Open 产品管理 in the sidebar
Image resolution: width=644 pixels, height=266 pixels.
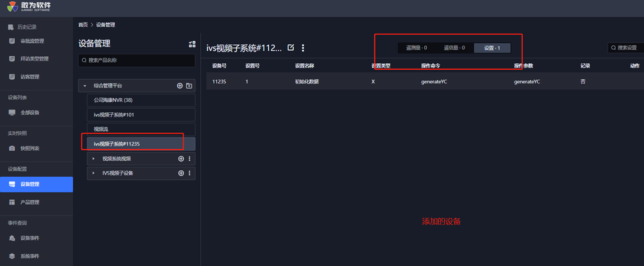30,202
